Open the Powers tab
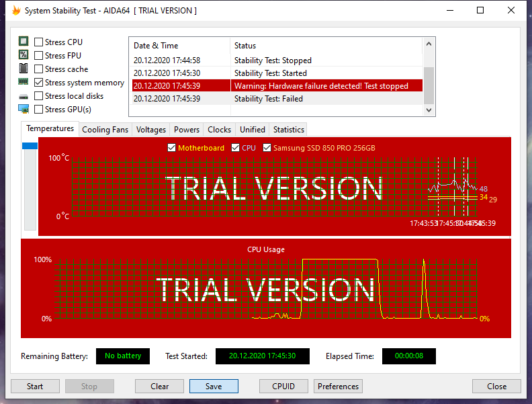 187,130
